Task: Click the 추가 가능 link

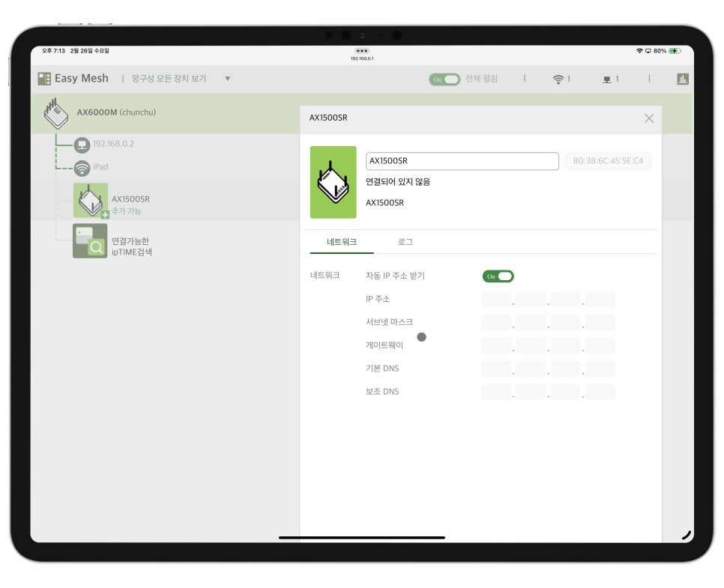Action: click(x=126, y=211)
